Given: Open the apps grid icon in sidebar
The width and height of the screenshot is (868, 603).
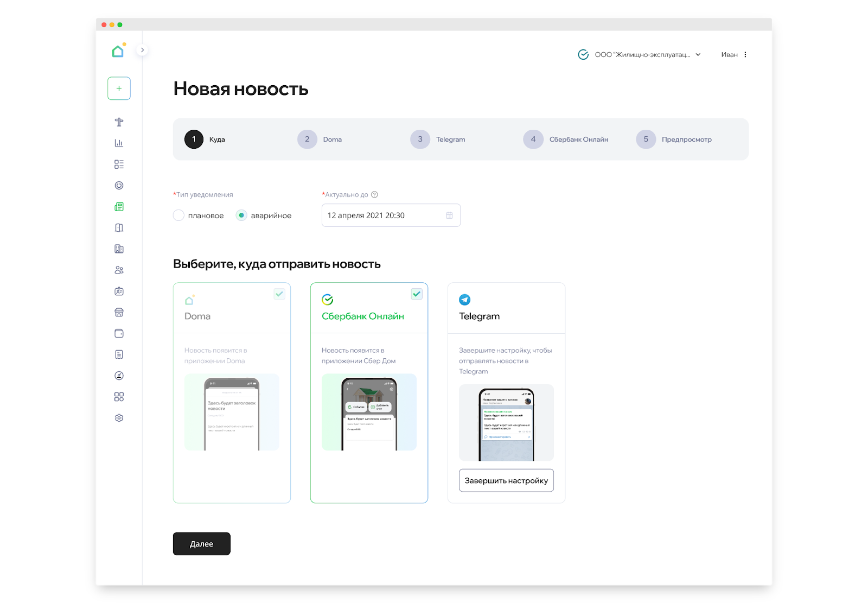Looking at the screenshot, I should coord(119,397).
